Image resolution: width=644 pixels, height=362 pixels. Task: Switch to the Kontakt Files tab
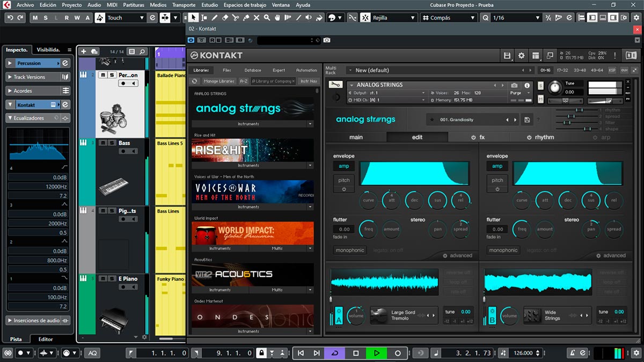(x=227, y=70)
